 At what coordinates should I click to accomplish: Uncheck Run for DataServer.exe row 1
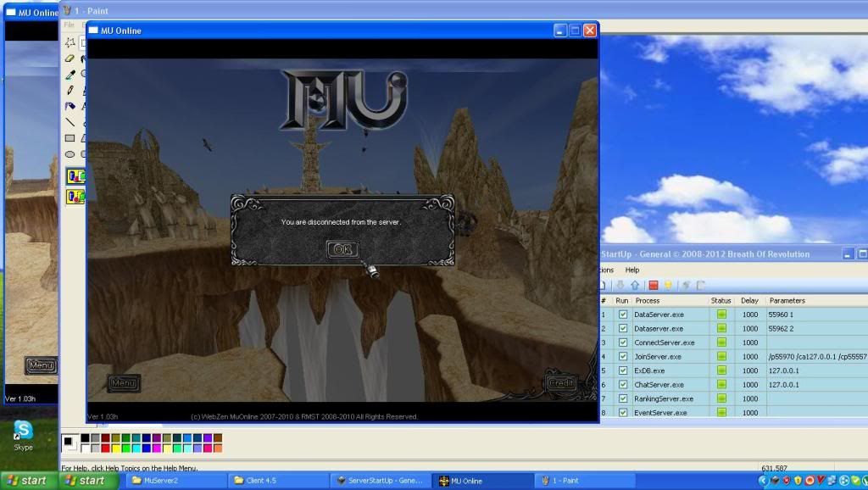pyautogui.click(x=623, y=315)
